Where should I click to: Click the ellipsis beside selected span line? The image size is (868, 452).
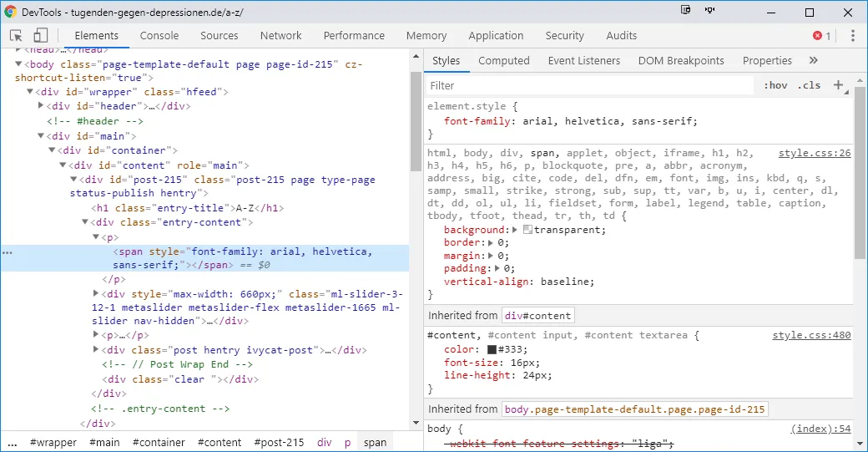pyautogui.click(x=8, y=252)
